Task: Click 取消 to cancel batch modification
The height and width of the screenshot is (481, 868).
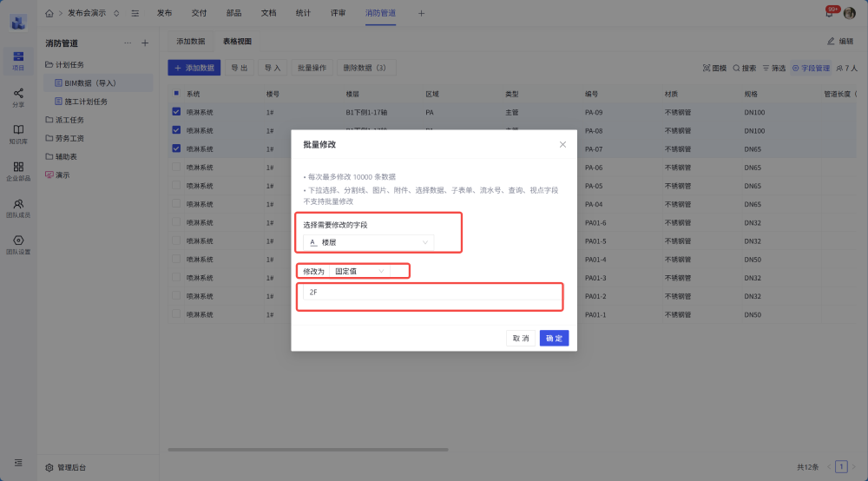Action: [520, 338]
